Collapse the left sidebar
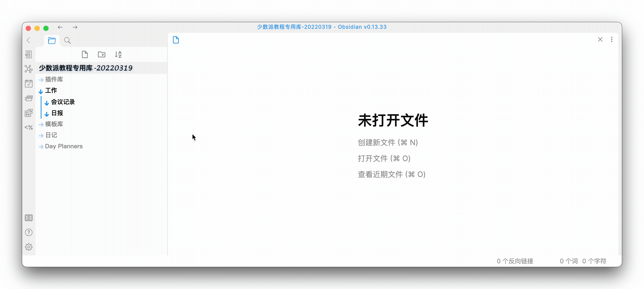Viewport: 644px width, 289px height. (29, 40)
